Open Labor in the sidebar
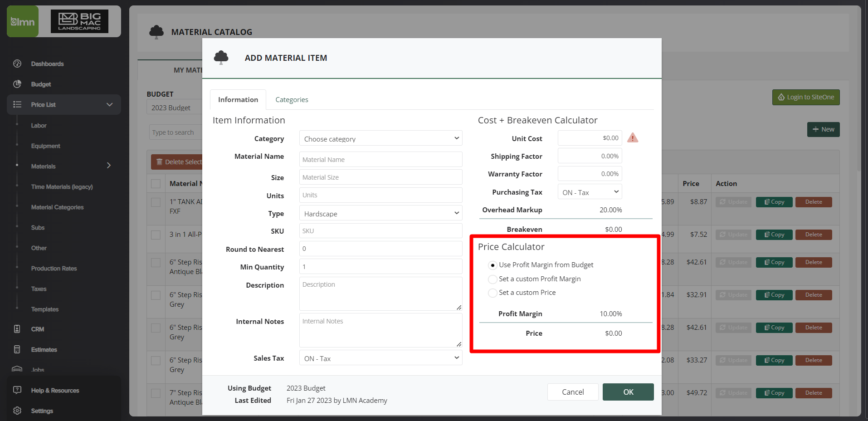Screen dimensions: 868x421 [x=39, y=125]
